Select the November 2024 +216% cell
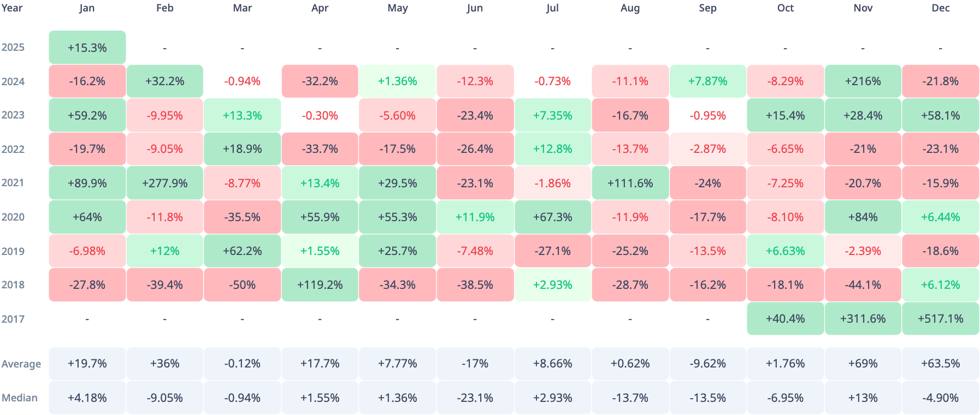The height and width of the screenshot is (415, 980). [863, 81]
